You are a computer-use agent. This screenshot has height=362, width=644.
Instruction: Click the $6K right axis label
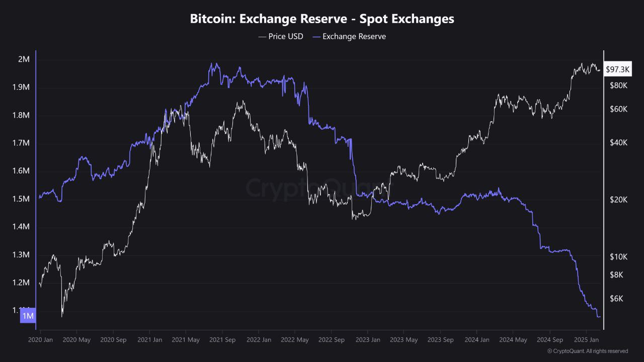pos(616,299)
